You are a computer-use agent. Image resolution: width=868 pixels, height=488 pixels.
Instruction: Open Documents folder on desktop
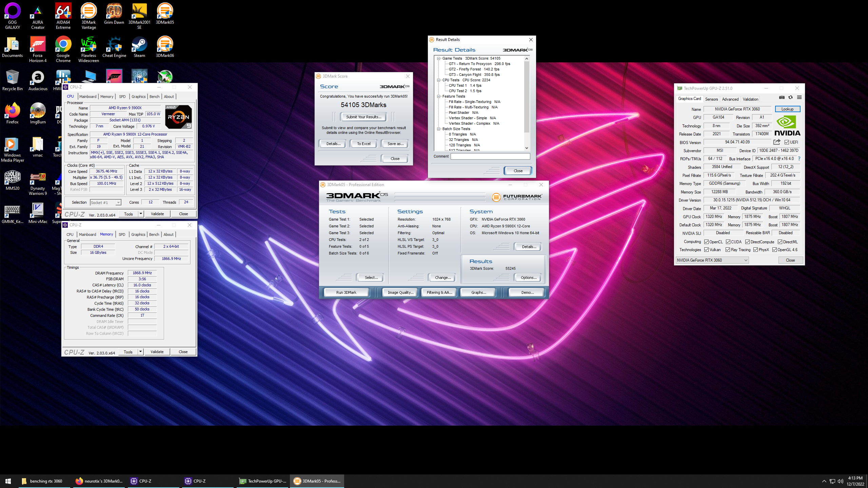click(x=13, y=47)
